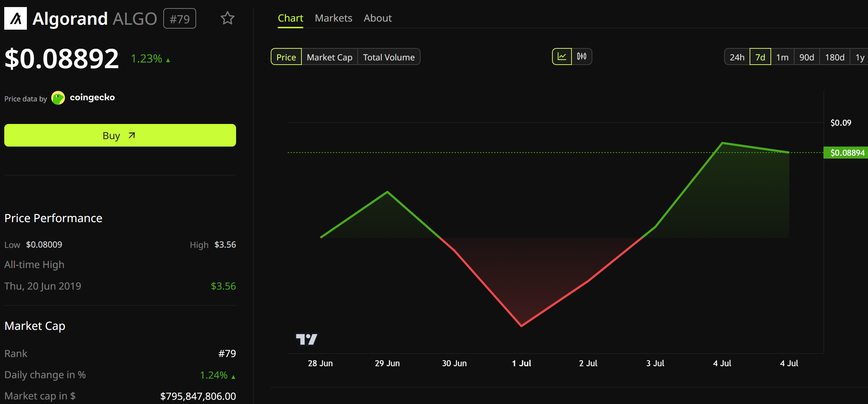Click the Low $0.08009 value
The width and height of the screenshot is (868, 404).
coord(44,244)
